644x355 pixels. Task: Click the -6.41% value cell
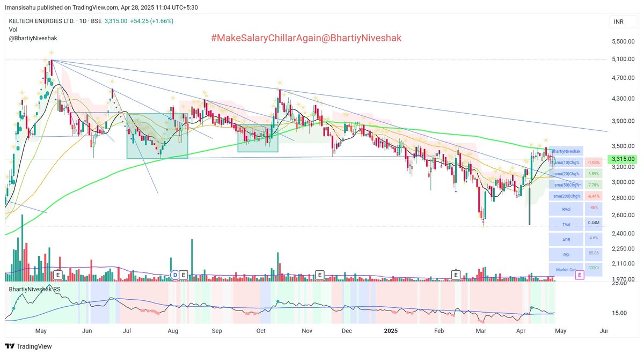[594, 196]
